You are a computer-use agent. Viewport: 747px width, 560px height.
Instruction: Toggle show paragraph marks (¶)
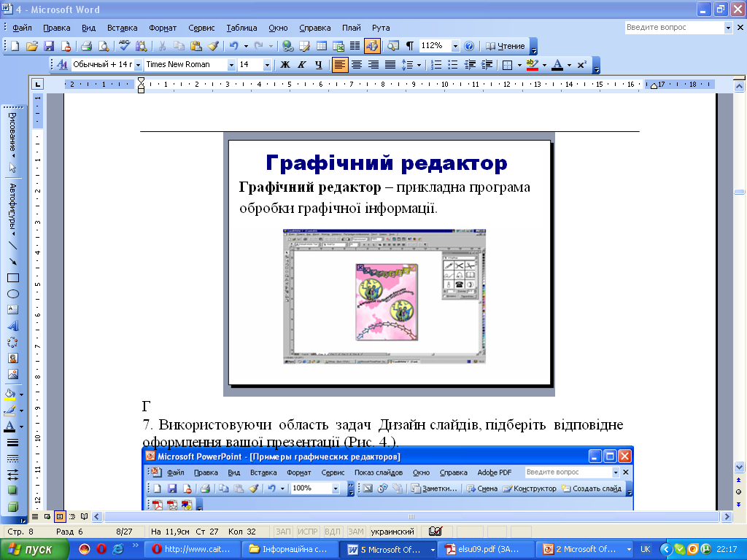(410, 46)
